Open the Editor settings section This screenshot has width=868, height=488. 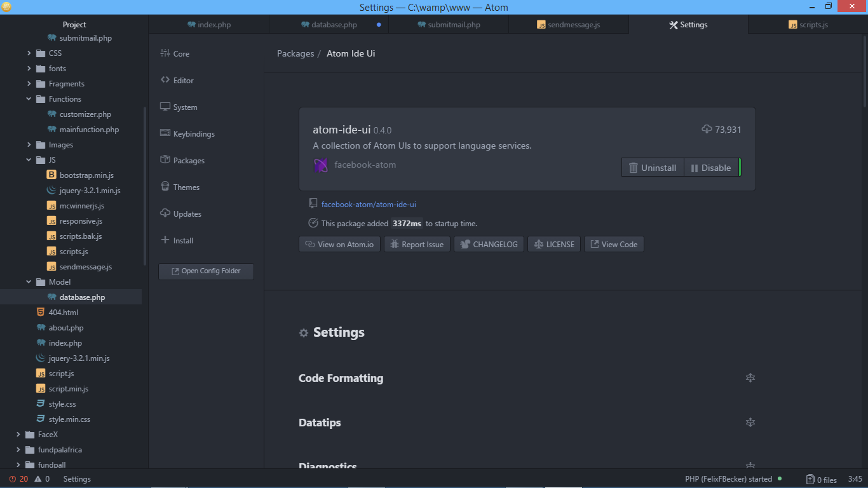[x=182, y=80]
